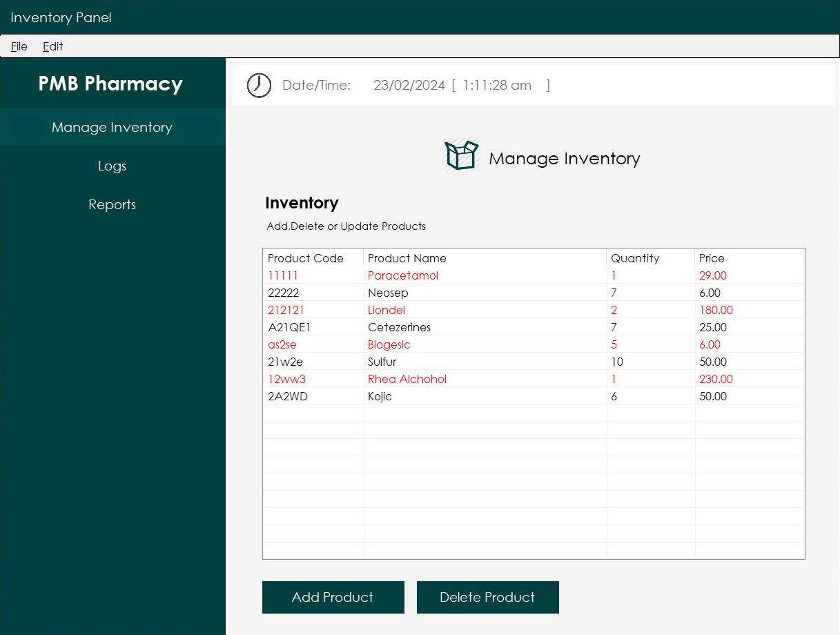840x635 pixels.
Task: Select the Paracetamol product name
Action: point(403,275)
